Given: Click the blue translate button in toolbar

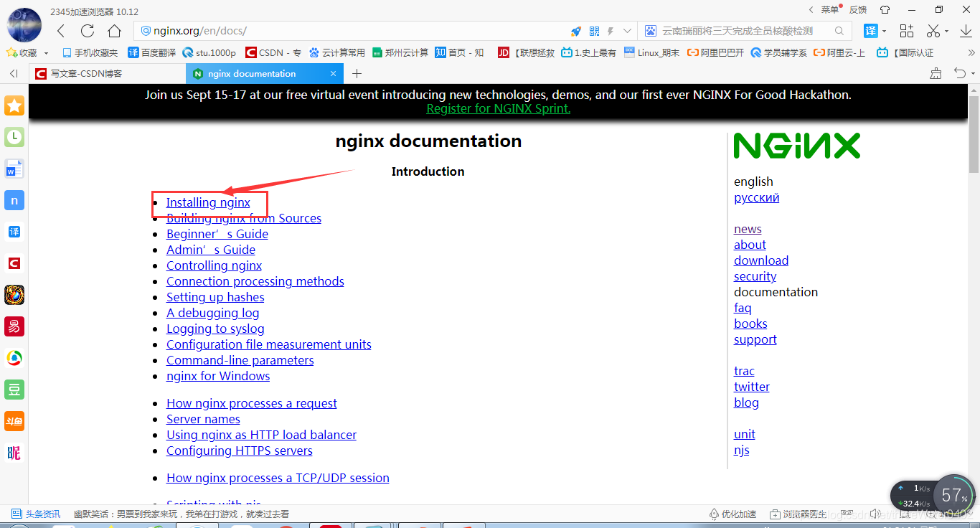Looking at the screenshot, I should click(x=870, y=31).
